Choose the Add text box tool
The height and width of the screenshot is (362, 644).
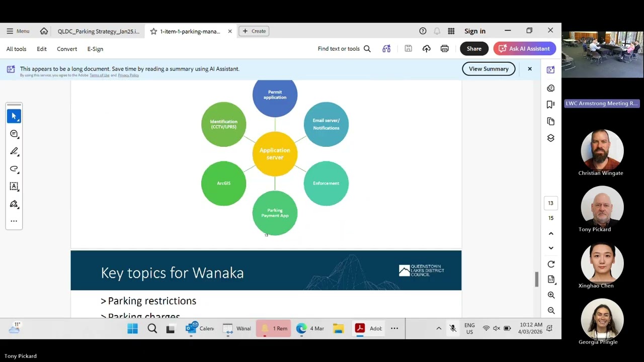pyautogui.click(x=14, y=187)
